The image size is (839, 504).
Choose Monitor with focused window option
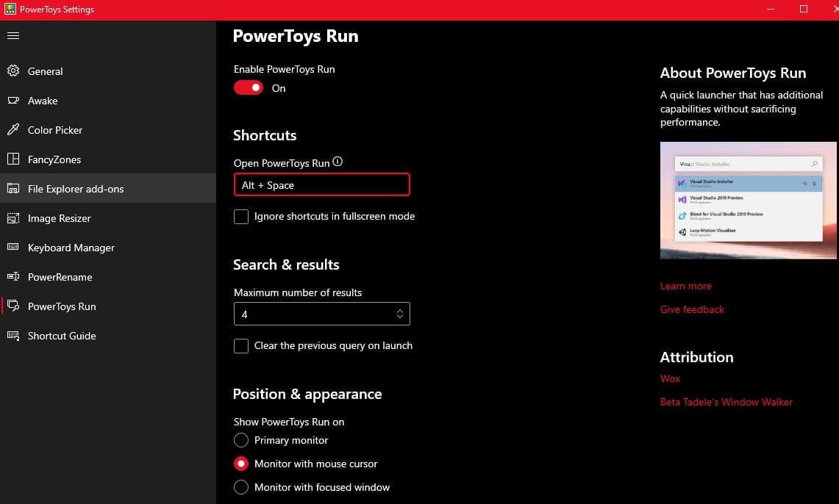(241, 487)
